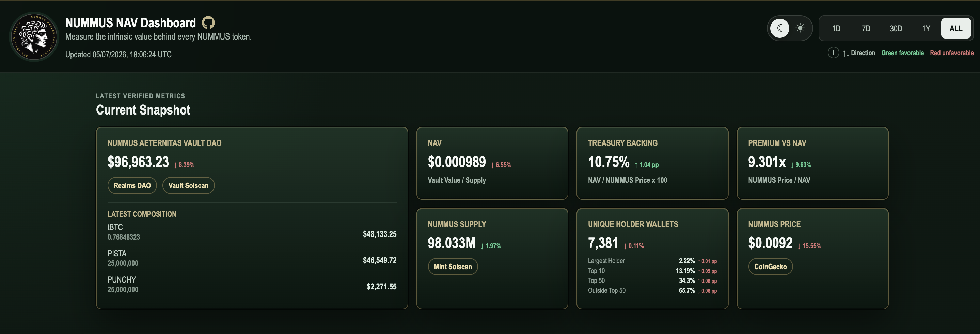The width and height of the screenshot is (980, 334).
Task: Click the tBTC value $48,133.25
Action: (379, 234)
